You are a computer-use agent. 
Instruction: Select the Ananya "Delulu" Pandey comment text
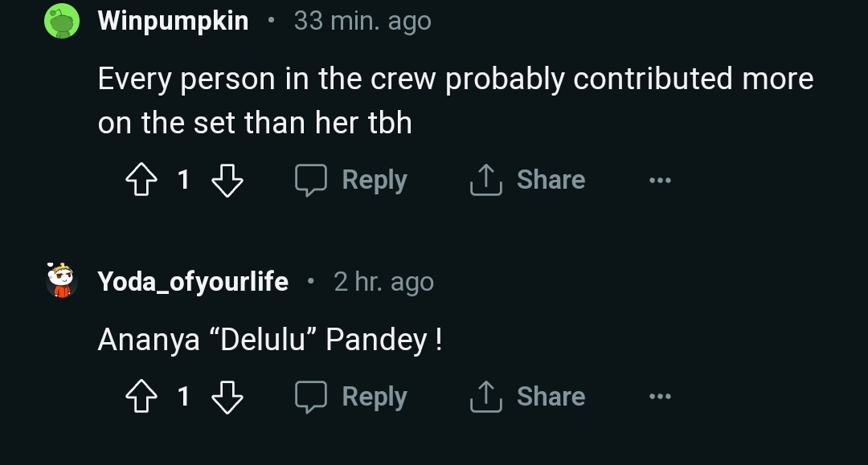click(x=269, y=340)
